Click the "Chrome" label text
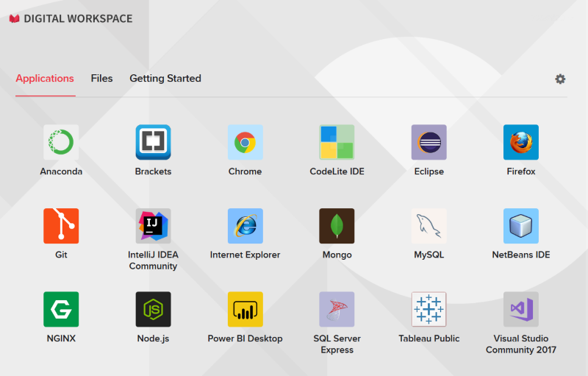The image size is (588, 376). (x=245, y=171)
